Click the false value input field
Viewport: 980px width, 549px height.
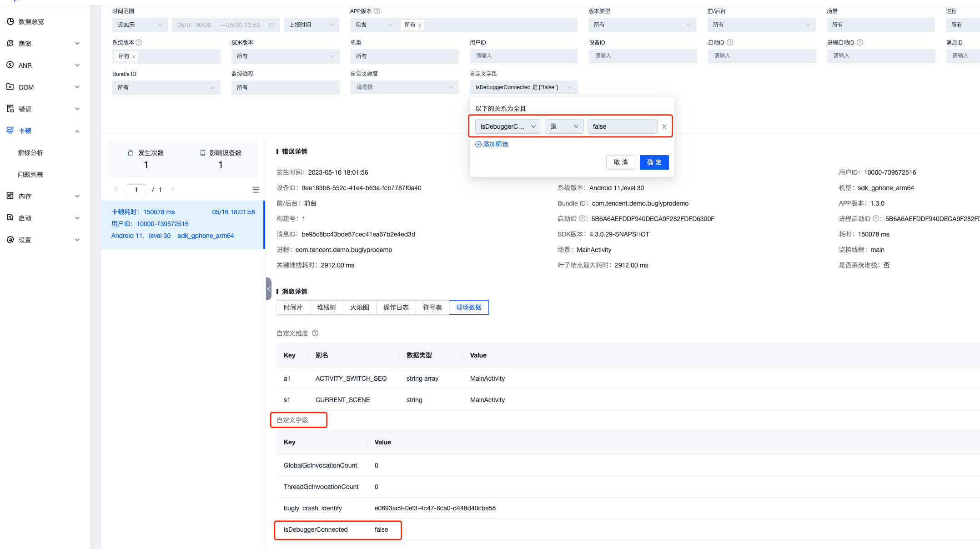click(x=622, y=126)
